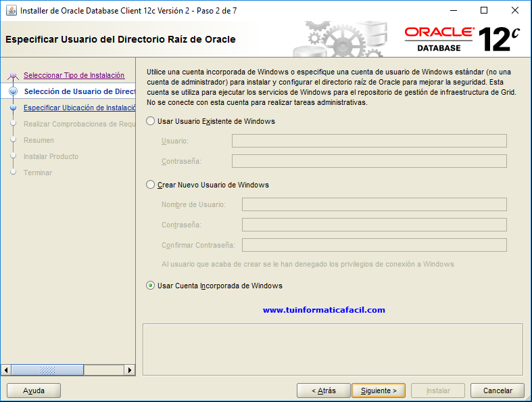This screenshot has height=402, width=532.
Task: Click the Oracle Database 12c logo
Action: click(462, 39)
